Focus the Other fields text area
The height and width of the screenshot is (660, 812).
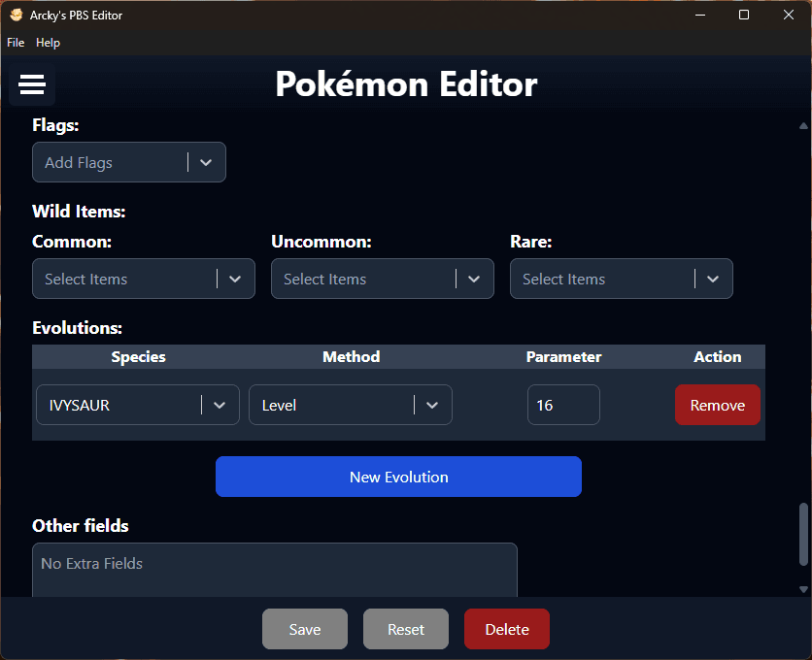[274, 570]
